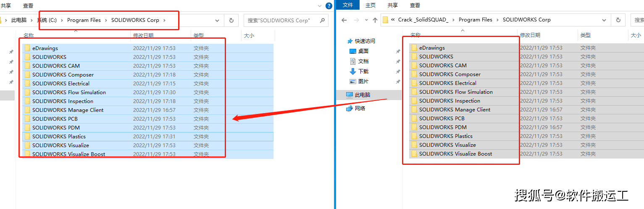The height and width of the screenshot is (209, 644).
Task: Click the blue help icon in left window
Action: coord(329,6)
